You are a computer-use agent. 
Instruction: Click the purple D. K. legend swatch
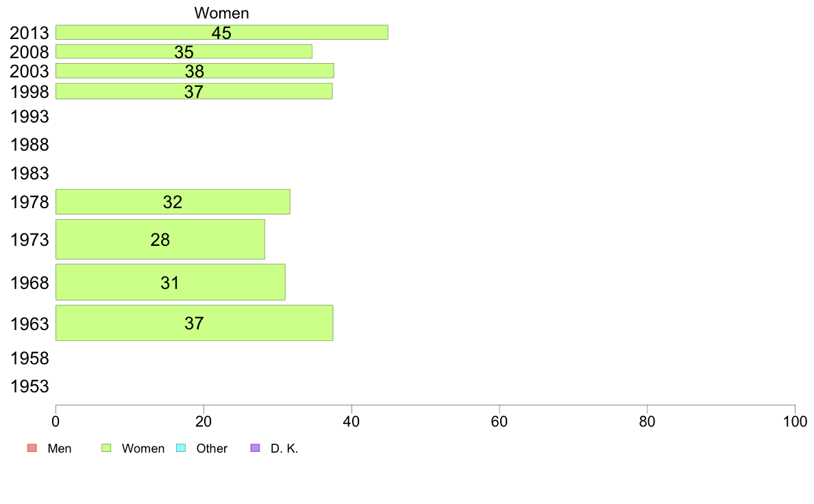pyautogui.click(x=256, y=449)
